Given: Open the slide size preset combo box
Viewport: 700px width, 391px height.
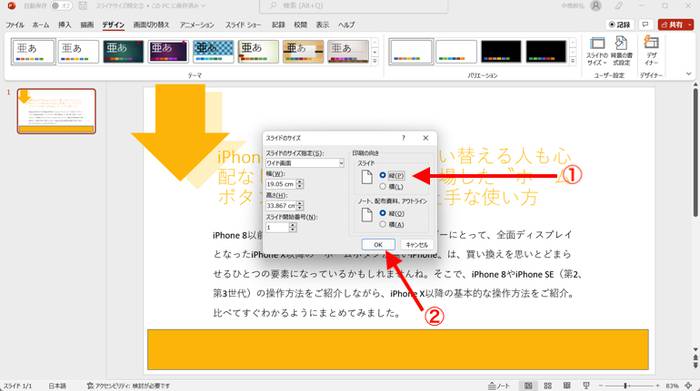Looking at the screenshot, I should click(304, 163).
